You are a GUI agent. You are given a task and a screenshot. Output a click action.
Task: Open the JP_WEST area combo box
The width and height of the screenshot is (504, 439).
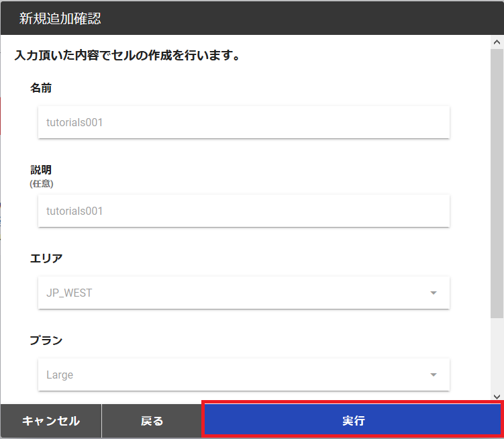pos(244,293)
